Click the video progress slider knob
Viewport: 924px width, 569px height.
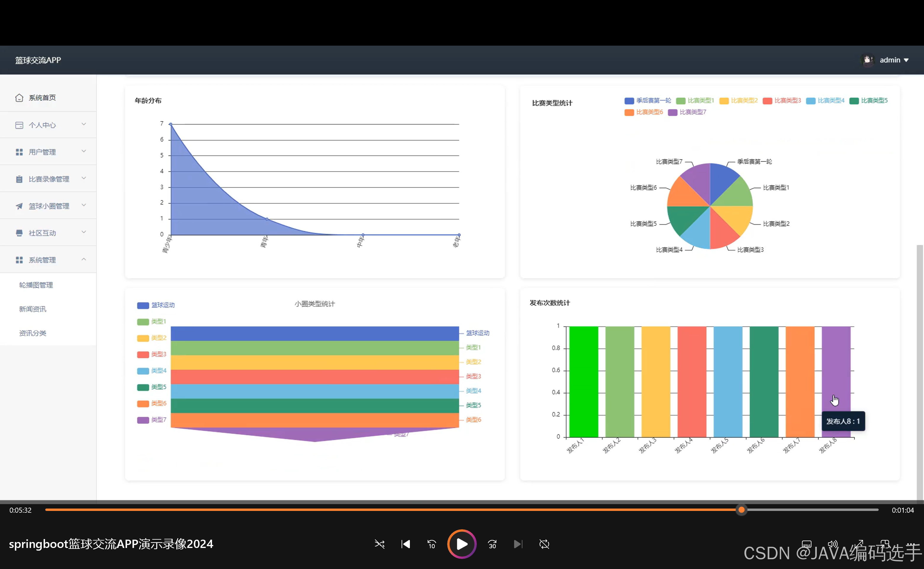tap(741, 510)
